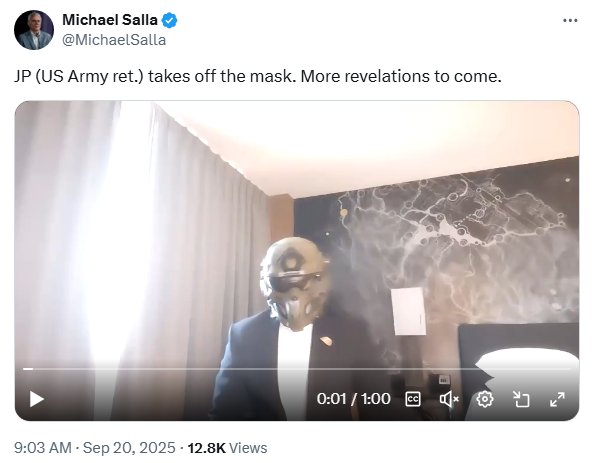
Task: Click the white progress handle at the timeline start
Action: 28,369
